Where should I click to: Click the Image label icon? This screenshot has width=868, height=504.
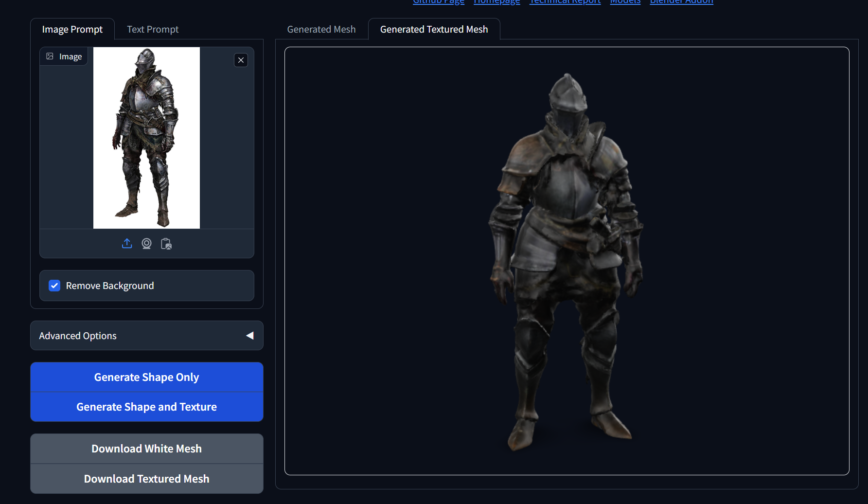click(50, 56)
